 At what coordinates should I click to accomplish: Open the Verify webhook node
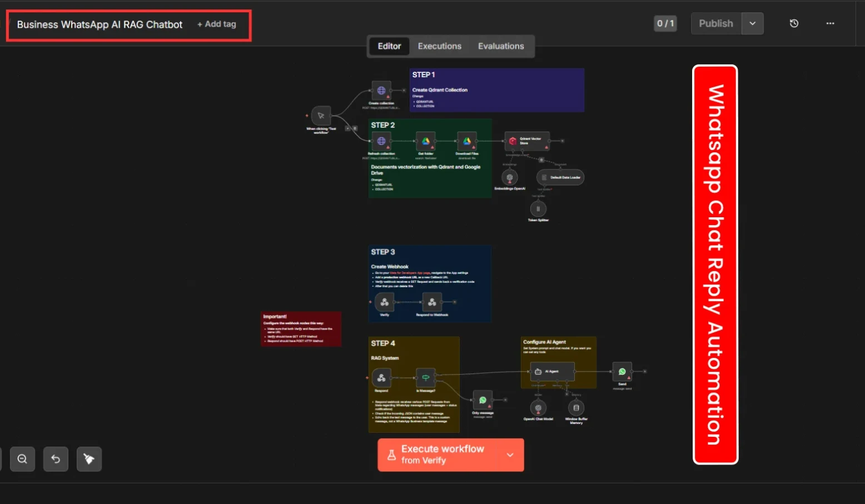[x=384, y=302]
